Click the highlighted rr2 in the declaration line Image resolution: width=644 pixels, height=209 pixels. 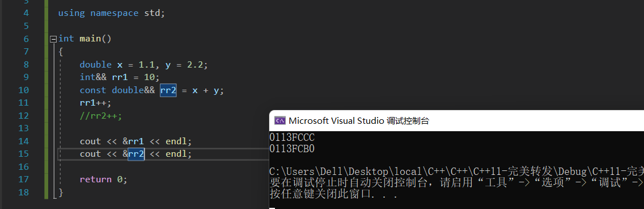168,90
